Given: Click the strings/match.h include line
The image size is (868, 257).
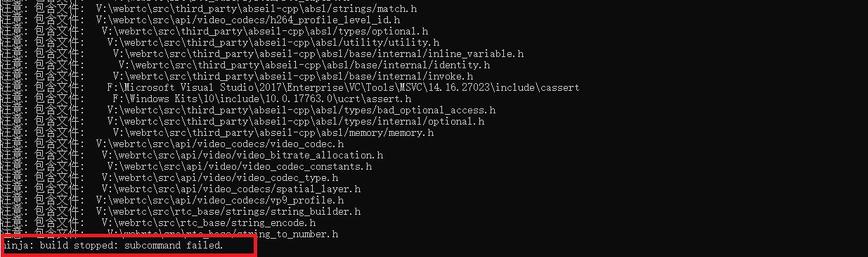Looking at the screenshot, I should click(x=209, y=9).
